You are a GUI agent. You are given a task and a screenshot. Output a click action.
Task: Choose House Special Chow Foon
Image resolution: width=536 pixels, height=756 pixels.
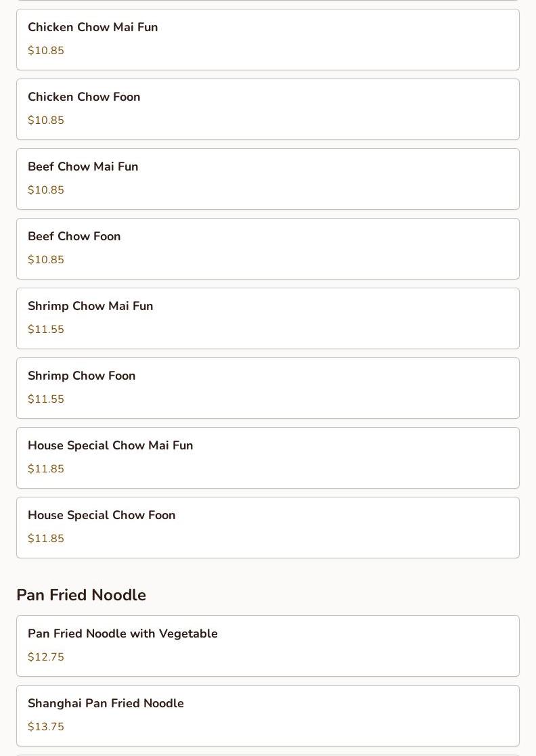(x=102, y=516)
